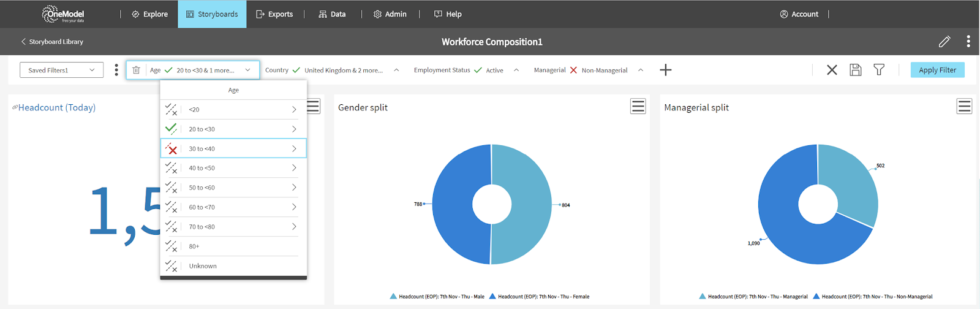
Task: Toggle include/exclude for <20 age group
Action: (171, 110)
